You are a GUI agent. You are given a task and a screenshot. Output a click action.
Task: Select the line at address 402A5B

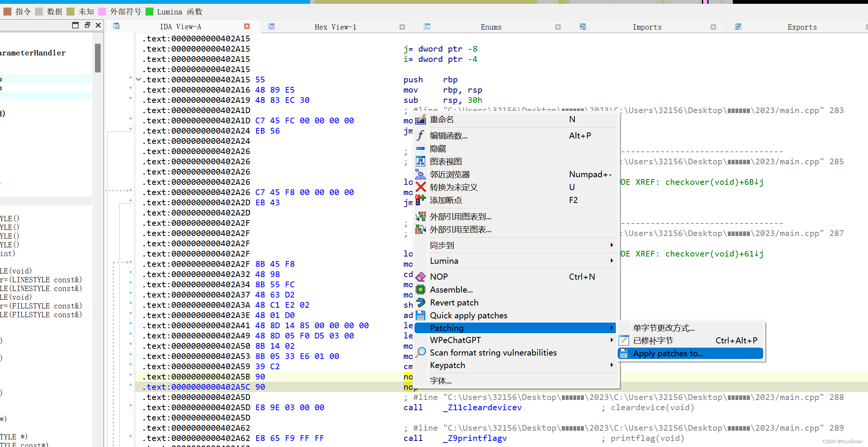[501, 377]
